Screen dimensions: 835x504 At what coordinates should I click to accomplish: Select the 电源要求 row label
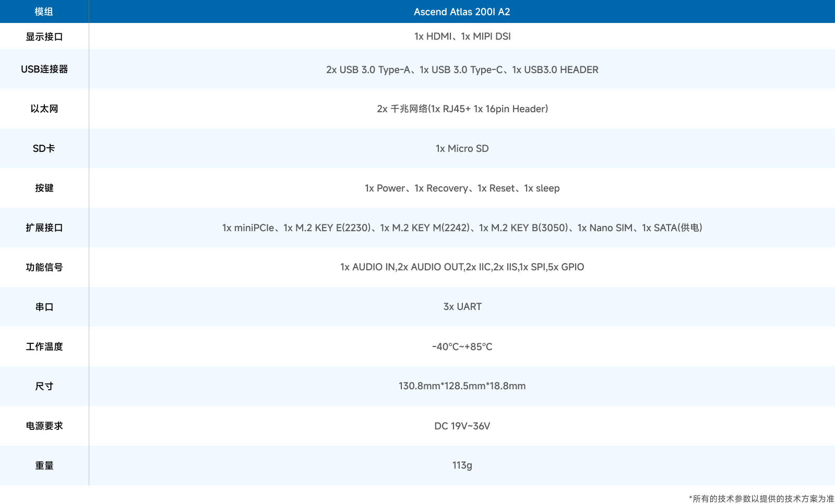pos(44,426)
